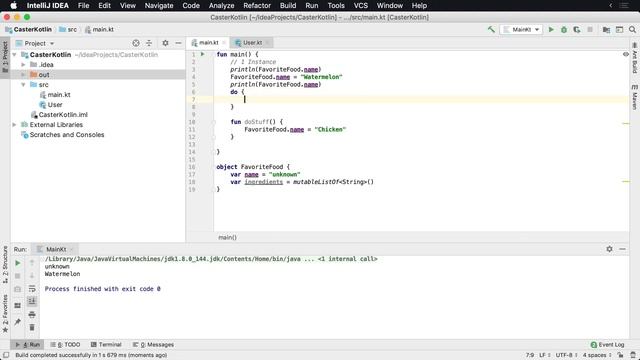
Task: Open the 2: Structure side tab
Action: click(5, 264)
